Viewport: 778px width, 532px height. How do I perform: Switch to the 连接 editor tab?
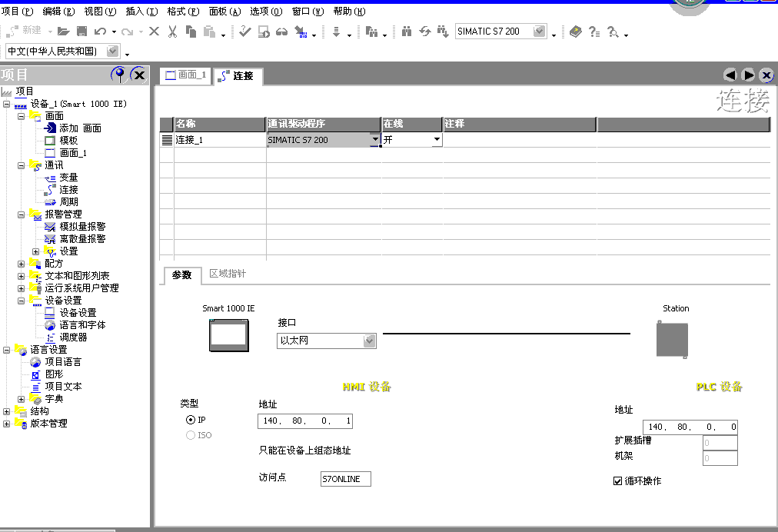[x=237, y=76]
